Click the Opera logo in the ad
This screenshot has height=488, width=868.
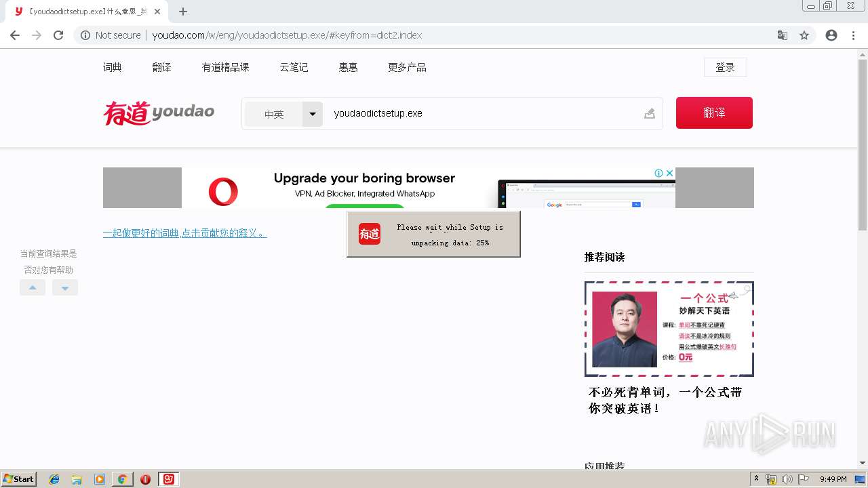(x=223, y=192)
